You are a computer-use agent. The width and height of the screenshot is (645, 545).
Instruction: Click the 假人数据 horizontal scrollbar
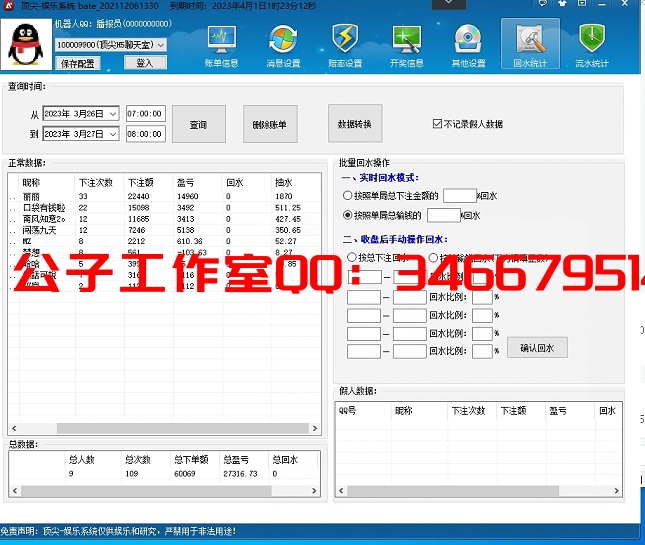coord(453,491)
